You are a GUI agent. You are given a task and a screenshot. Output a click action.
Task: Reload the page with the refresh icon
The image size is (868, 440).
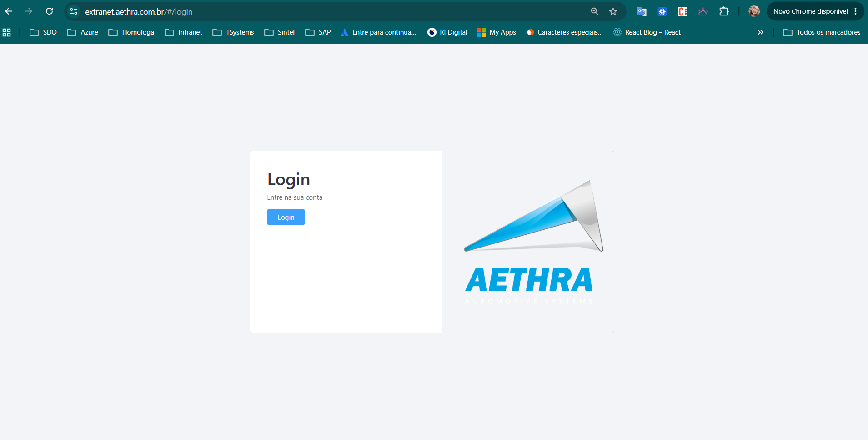(x=50, y=11)
